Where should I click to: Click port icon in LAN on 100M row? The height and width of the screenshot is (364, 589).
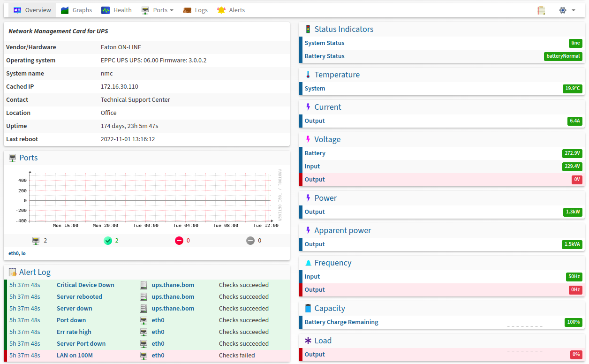pos(144,355)
